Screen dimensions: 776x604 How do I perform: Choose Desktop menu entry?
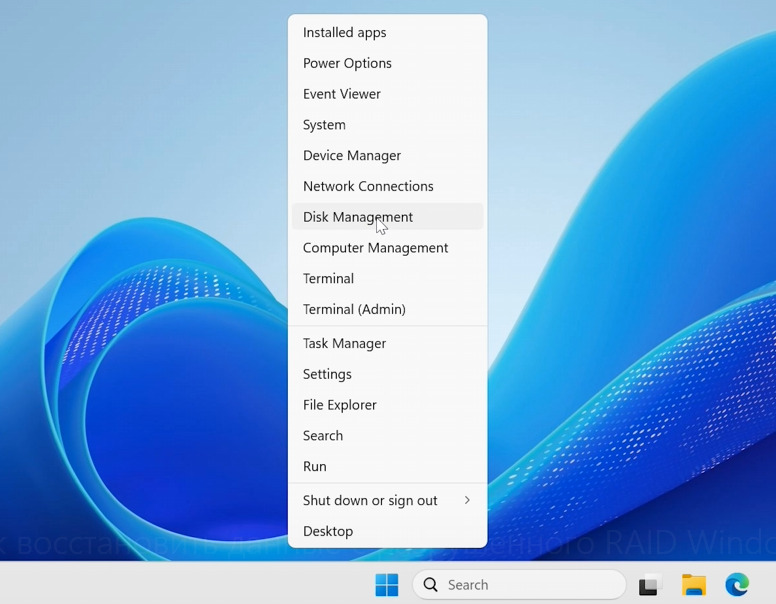(388, 531)
